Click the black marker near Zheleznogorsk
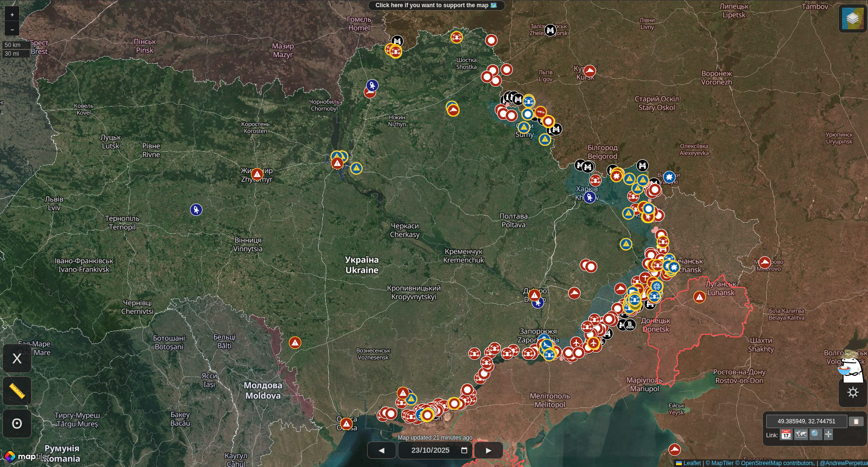 (550, 31)
